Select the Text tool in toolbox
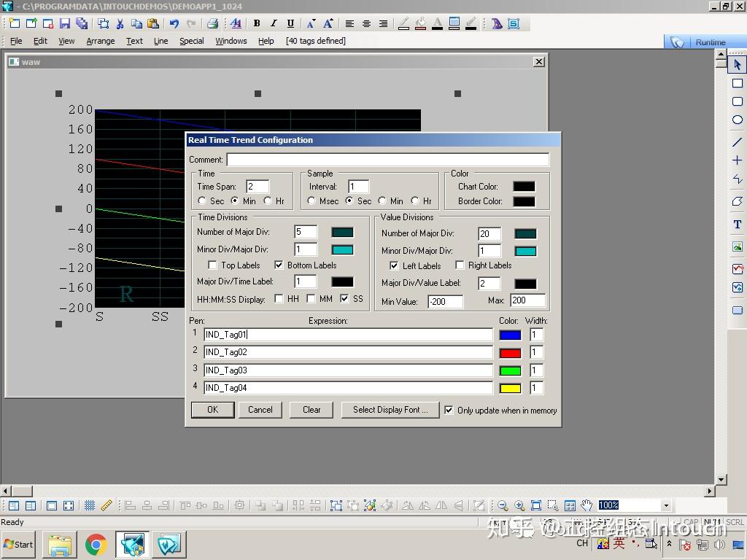Viewport: 747px width, 560px height. point(737,225)
